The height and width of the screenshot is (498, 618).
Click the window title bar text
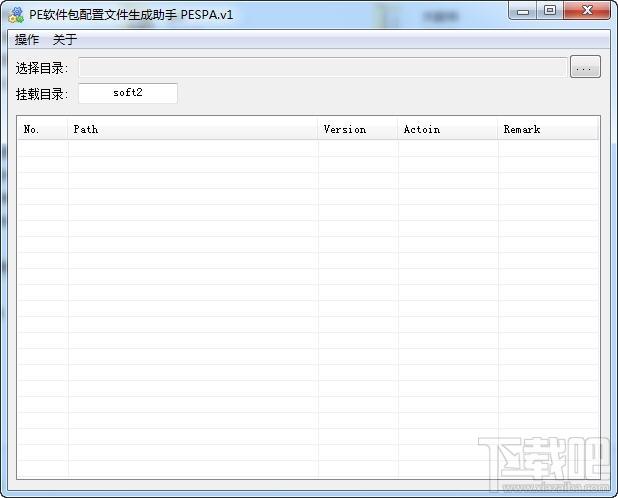click(x=131, y=14)
